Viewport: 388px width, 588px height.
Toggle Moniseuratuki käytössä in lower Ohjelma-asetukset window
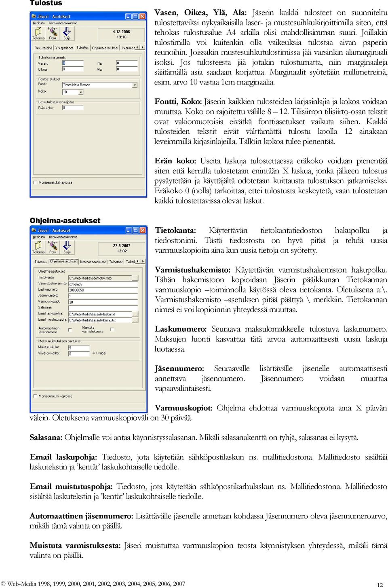click(35, 396)
